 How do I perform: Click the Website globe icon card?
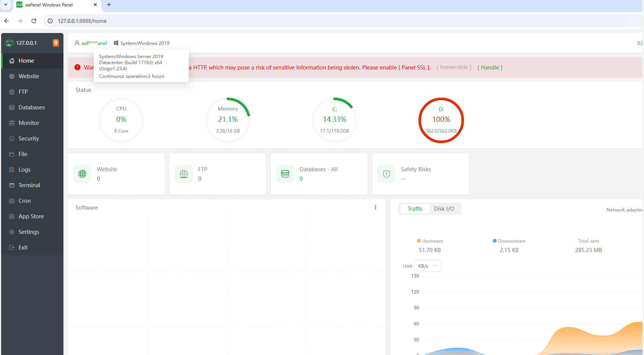tap(82, 174)
